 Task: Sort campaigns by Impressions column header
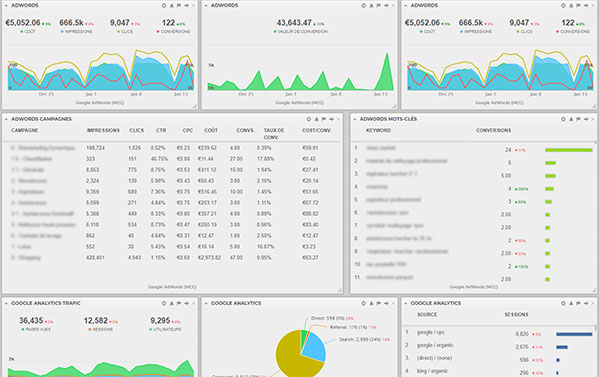click(103, 131)
